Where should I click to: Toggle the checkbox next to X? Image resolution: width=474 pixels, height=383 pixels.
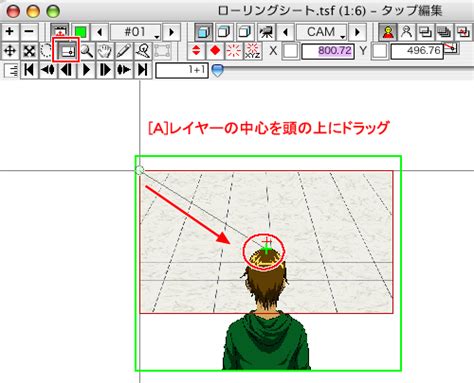point(290,51)
